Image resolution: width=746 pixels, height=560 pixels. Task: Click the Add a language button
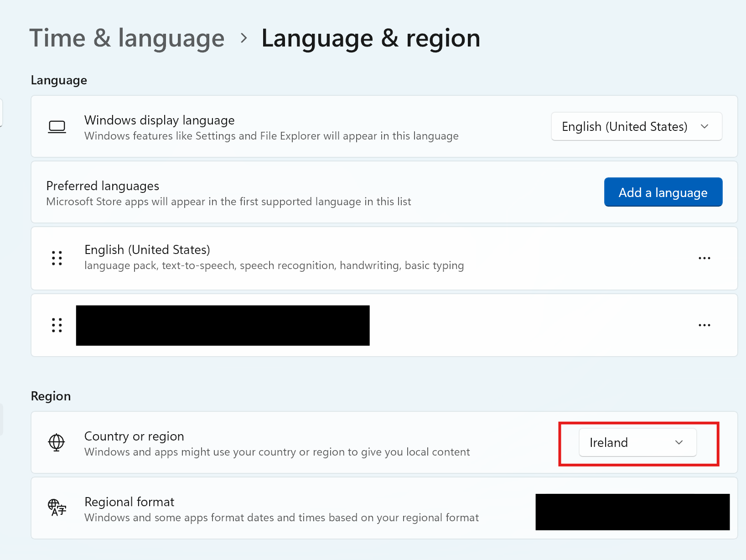[663, 192]
